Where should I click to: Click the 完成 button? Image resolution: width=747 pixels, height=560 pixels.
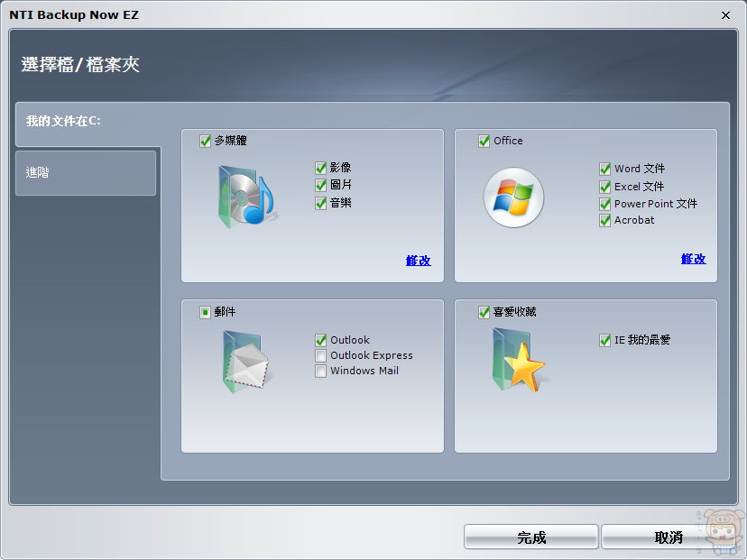[531, 537]
